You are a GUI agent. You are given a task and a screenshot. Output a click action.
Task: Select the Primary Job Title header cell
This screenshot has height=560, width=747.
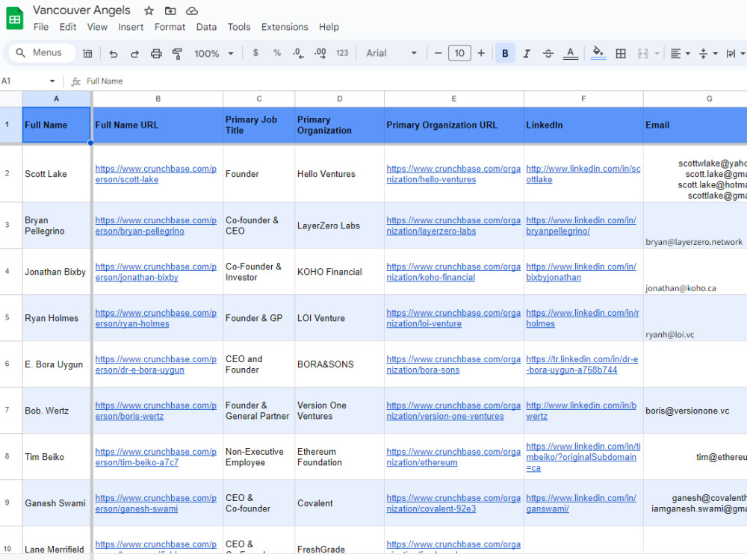258,125
